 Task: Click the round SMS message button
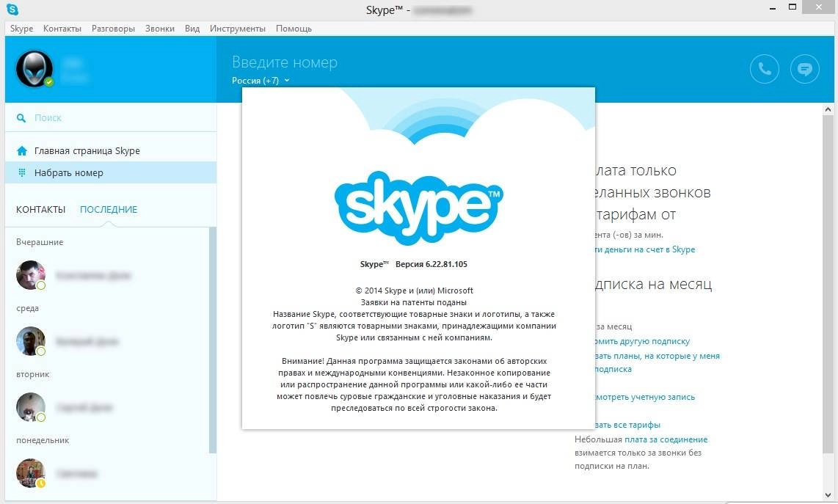805,69
